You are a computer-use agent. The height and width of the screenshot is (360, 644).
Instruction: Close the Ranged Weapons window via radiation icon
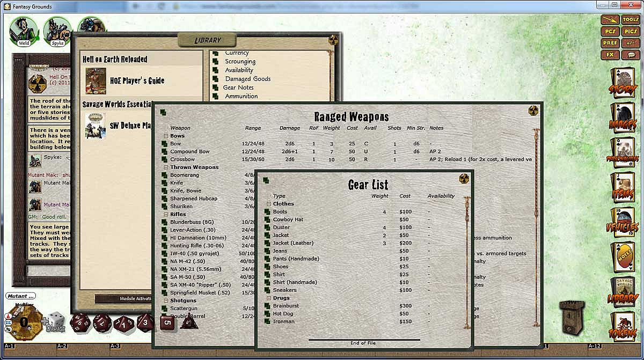click(x=533, y=110)
